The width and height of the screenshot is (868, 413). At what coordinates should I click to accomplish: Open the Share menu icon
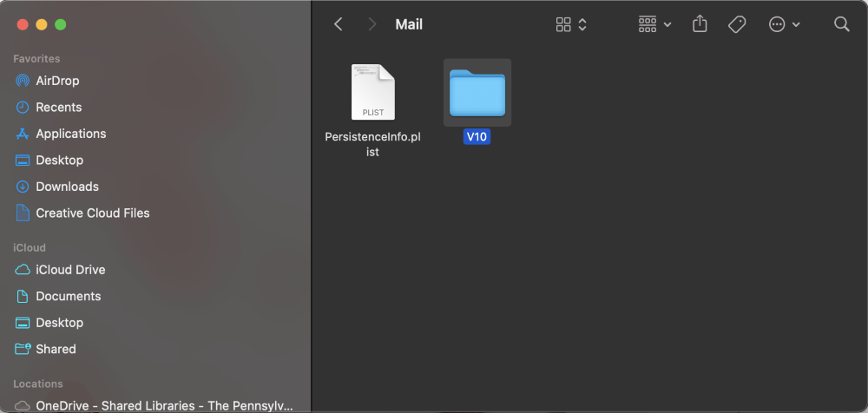tap(700, 24)
